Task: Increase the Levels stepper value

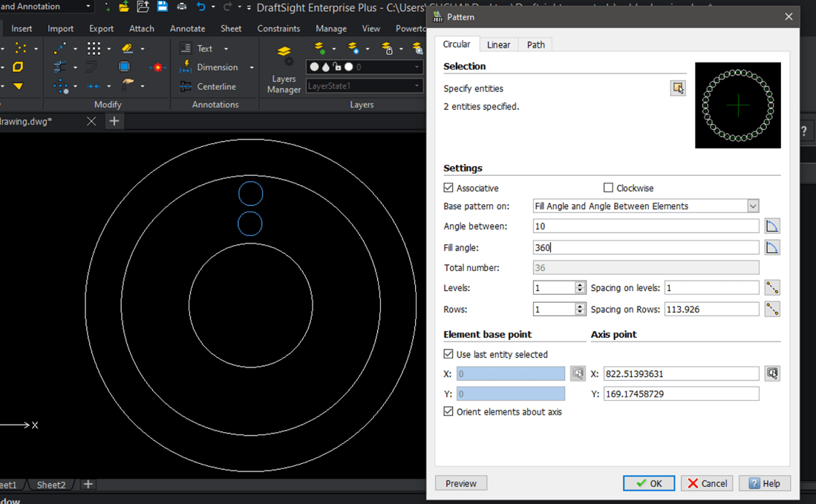Action: point(581,284)
